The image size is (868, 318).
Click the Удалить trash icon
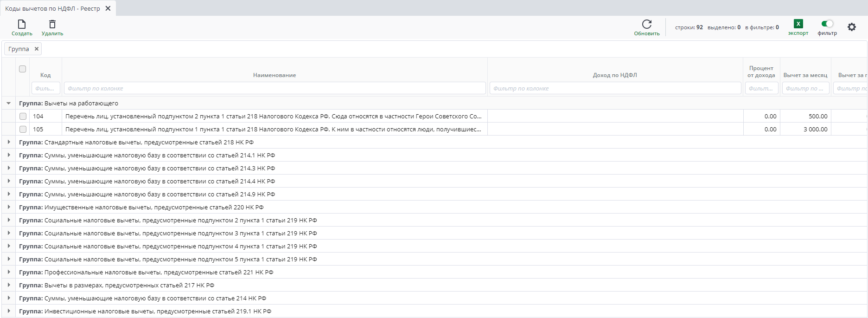pos(52,24)
